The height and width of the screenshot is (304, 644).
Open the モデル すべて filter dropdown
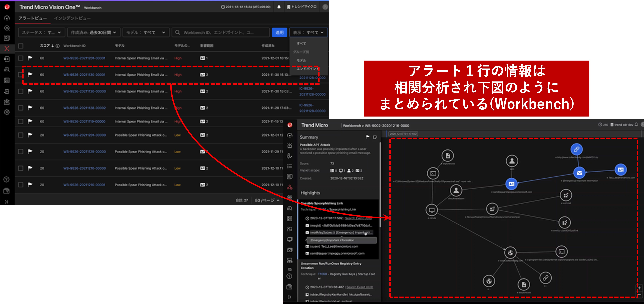(x=146, y=33)
